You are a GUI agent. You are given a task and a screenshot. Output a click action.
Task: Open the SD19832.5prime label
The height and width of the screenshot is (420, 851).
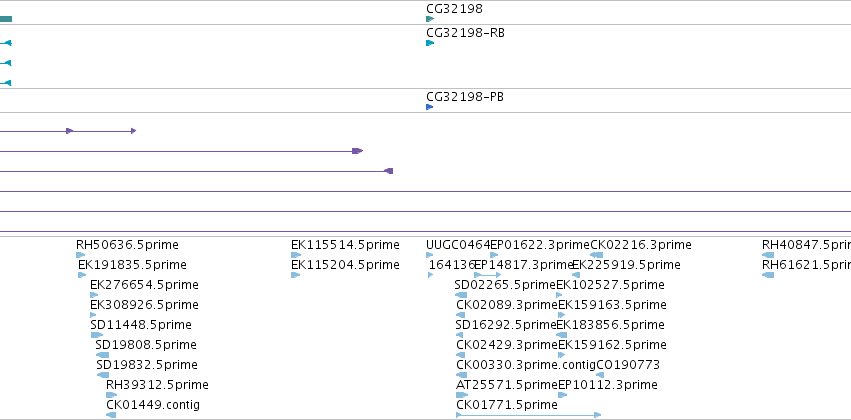click(147, 365)
